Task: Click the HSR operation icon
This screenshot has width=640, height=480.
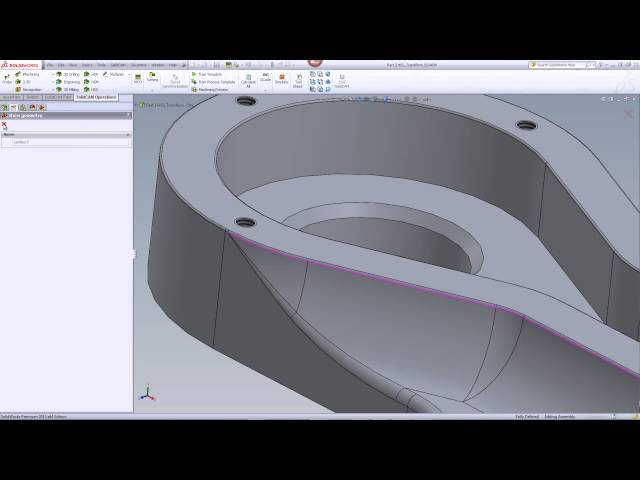Action: coord(87,74)
